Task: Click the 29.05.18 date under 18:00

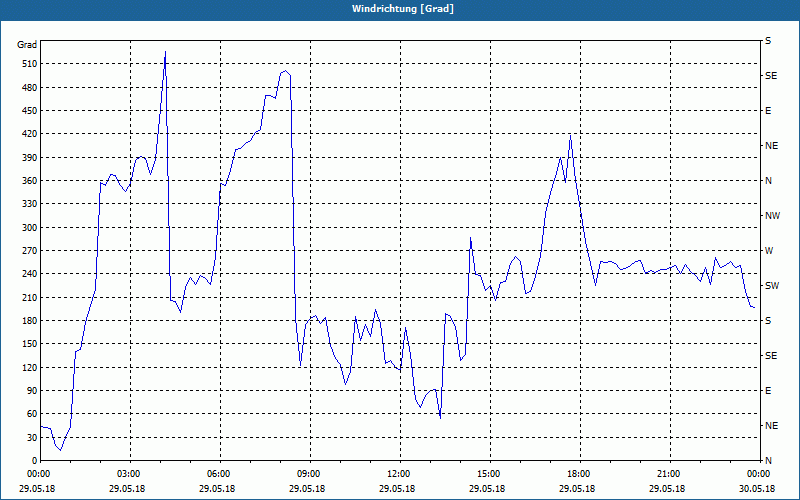Action: coord(577,489)
